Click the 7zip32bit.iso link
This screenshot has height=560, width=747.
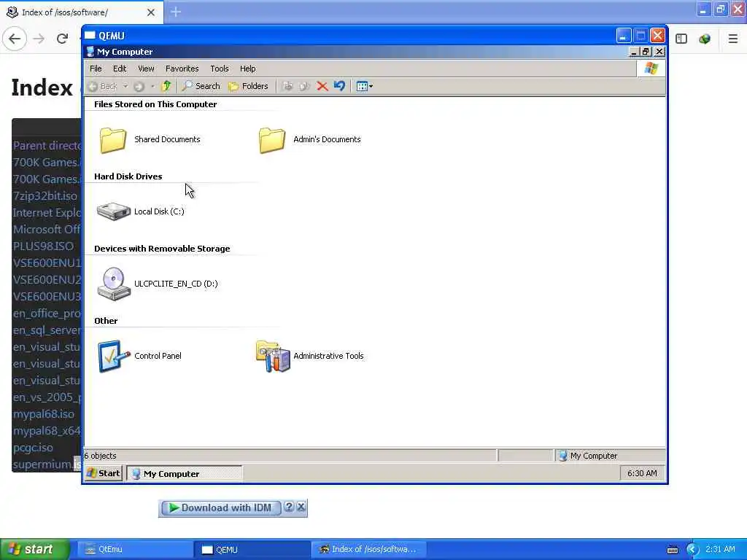(x=44, y=195)
